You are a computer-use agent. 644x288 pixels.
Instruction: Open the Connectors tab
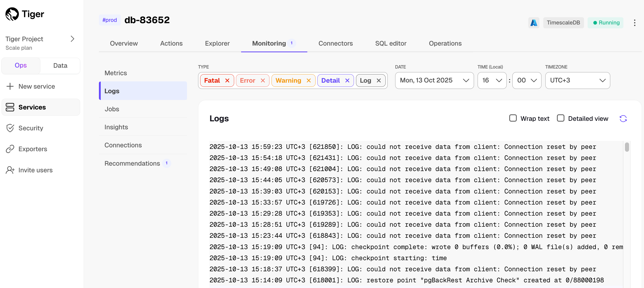[x=335, y=43]
